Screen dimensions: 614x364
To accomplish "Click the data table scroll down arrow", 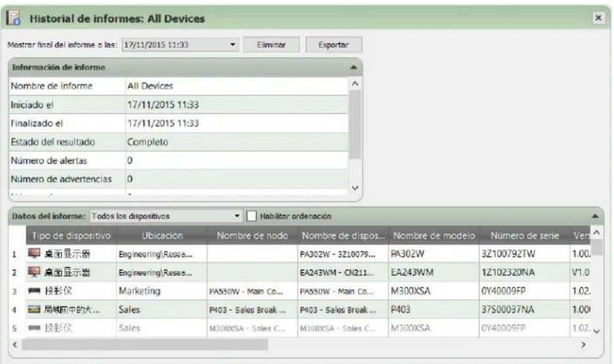I will pos(596,331).
